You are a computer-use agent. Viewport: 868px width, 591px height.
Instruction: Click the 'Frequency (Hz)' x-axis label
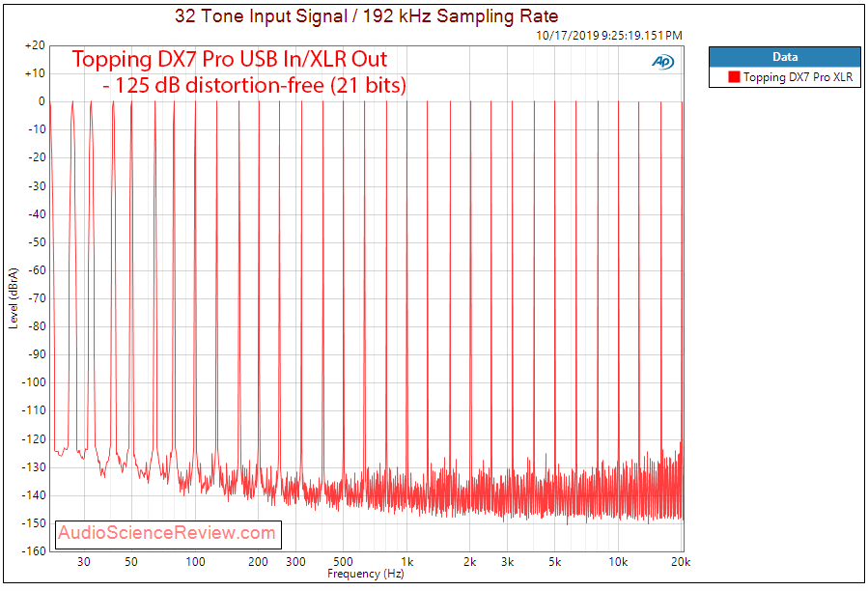pyautogui.click(x=365, y=574)
